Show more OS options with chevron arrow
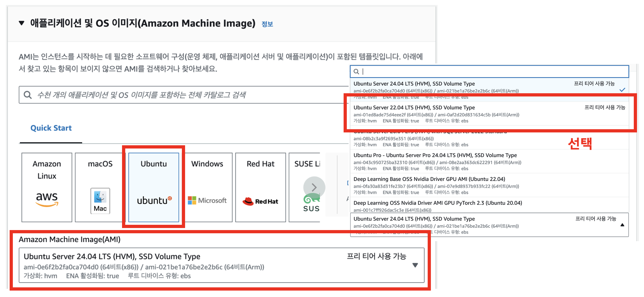Viewport: 644px width, 297px height. click(314, 187)
